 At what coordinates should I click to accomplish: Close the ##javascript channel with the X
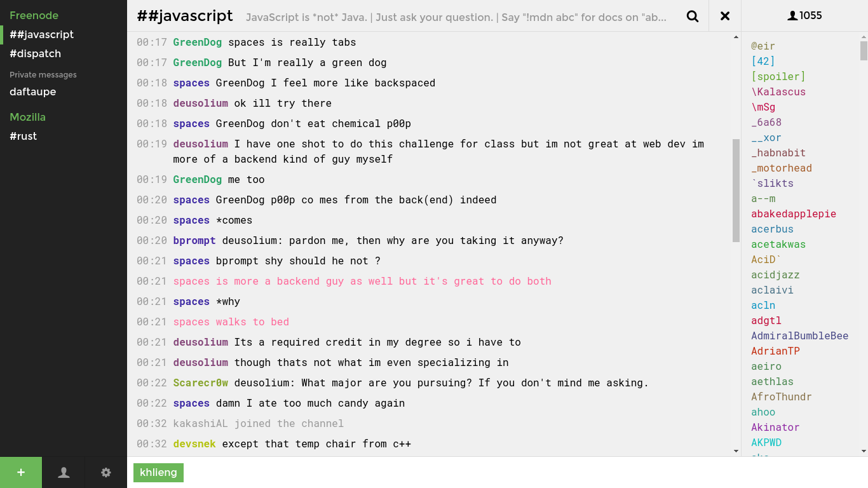[725, 16]
